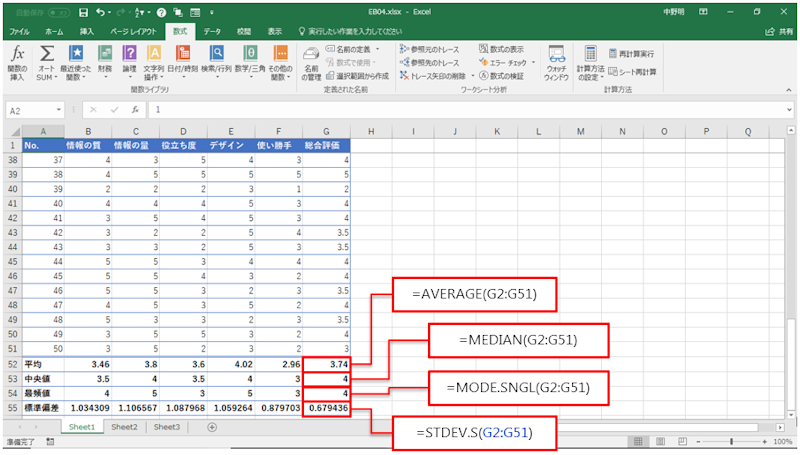Click the 共有 share button
The width and height of the screenshot is (800, 455).
point(778,31)
